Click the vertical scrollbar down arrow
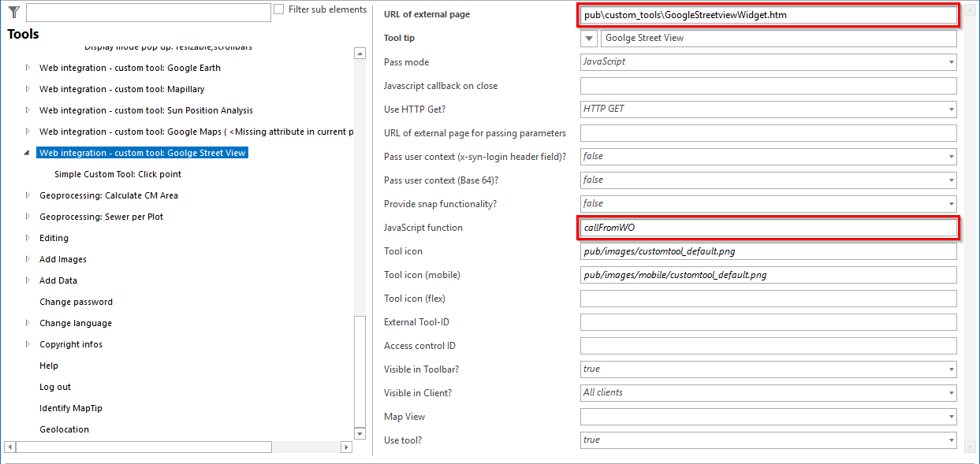Viewport: 980px width, 464px height. [x=360, y=432]
